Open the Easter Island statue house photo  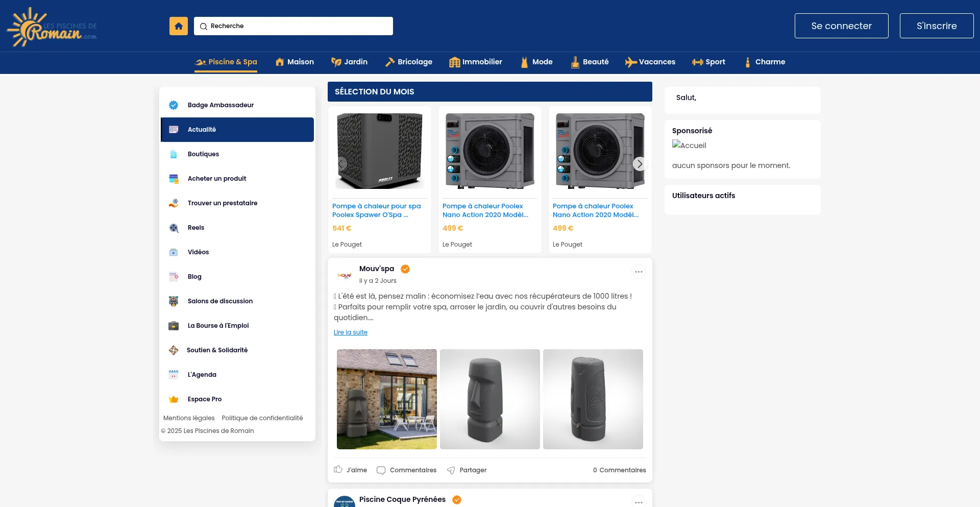[387, 399]
